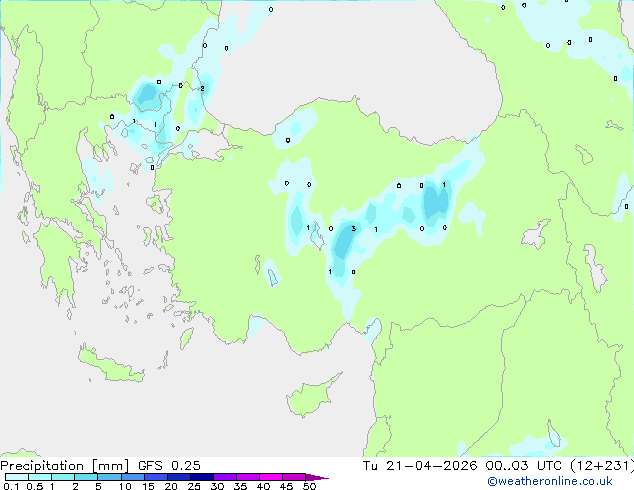
Task: Click the 'Tu 21-04-2026' date text
Action: point(420,466)
